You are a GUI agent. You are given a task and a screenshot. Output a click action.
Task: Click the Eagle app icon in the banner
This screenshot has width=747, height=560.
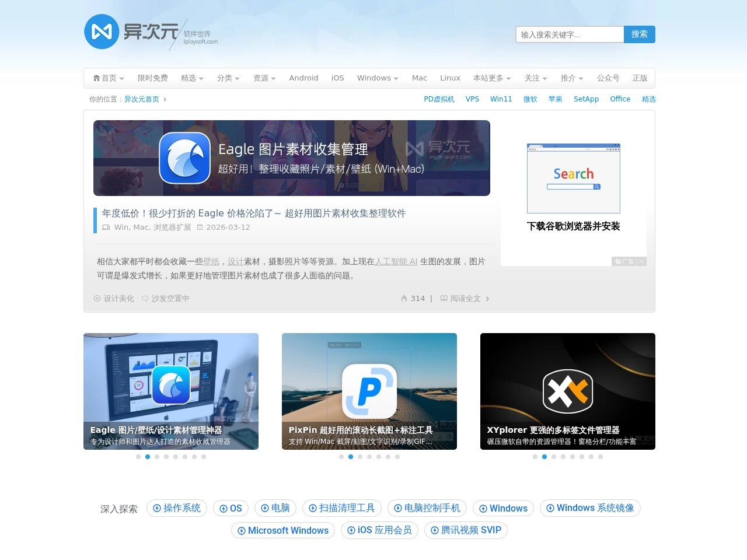click(x=185, y=157)
